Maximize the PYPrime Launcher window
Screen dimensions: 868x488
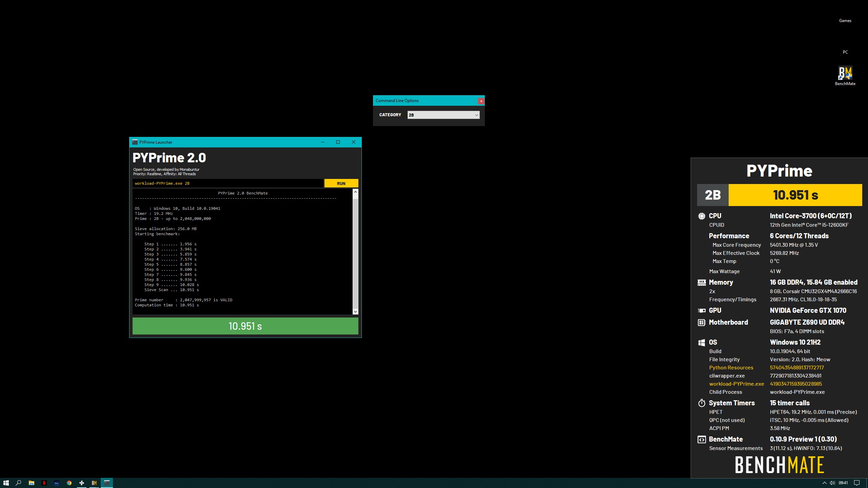tap(338, 142)
